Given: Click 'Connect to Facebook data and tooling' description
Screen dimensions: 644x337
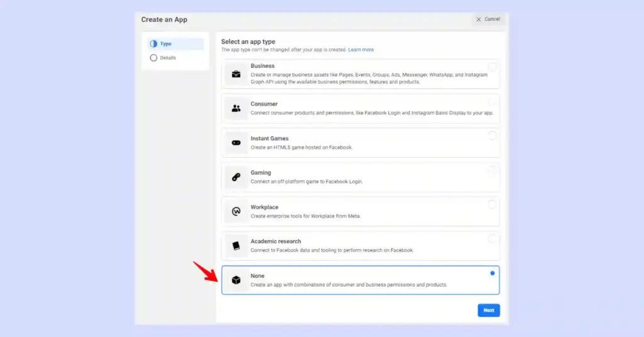Looking at the screenshot, I should [x=332, y=250].
